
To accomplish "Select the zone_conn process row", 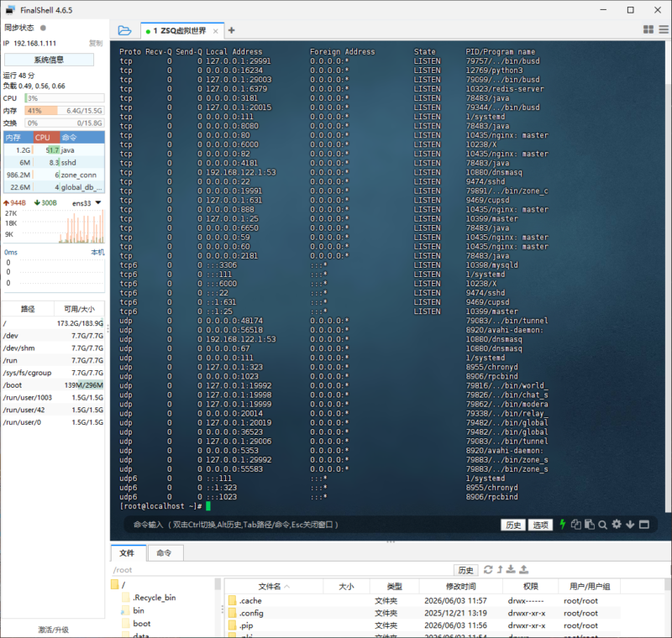I will click(x=54, y=175).
